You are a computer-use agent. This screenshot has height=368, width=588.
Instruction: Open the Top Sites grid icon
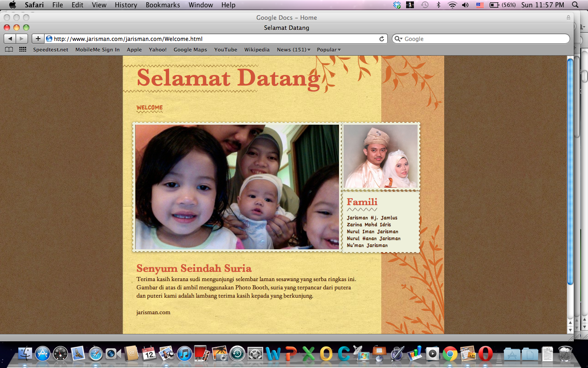click(23, 50)
